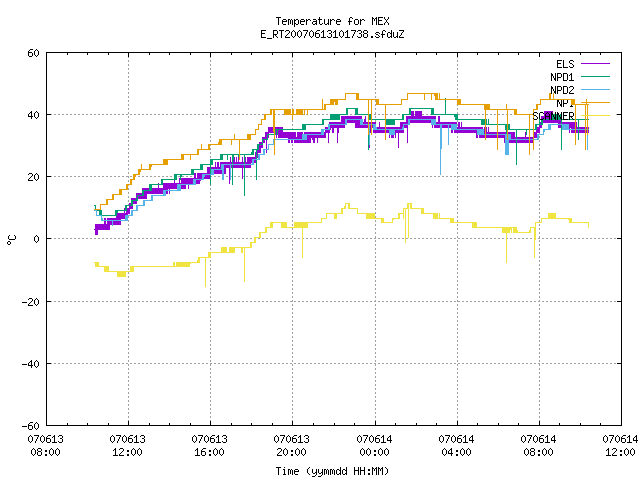
Task: Click the x-axis tick label 070614 04:00
Action: [456, 446]
